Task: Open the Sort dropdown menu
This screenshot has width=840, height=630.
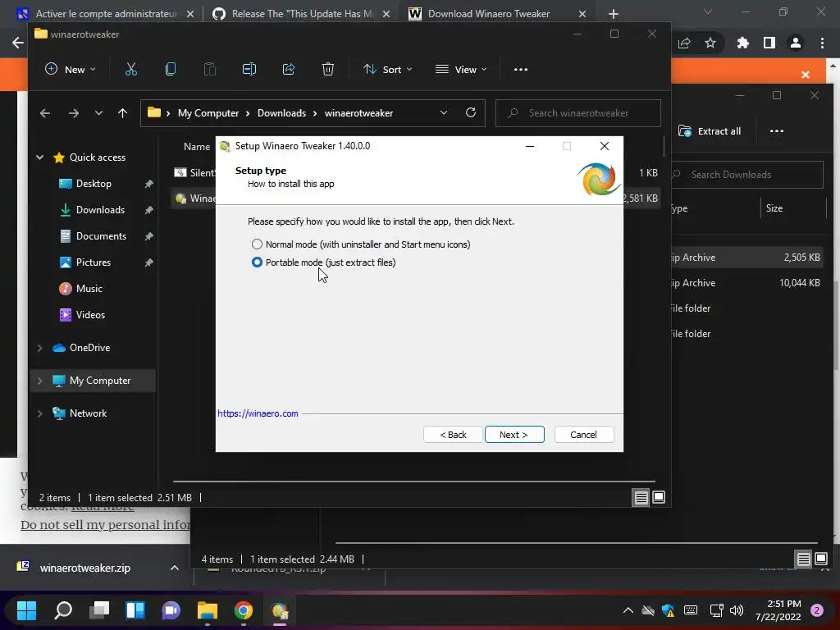Action: [x=387, y=69]
